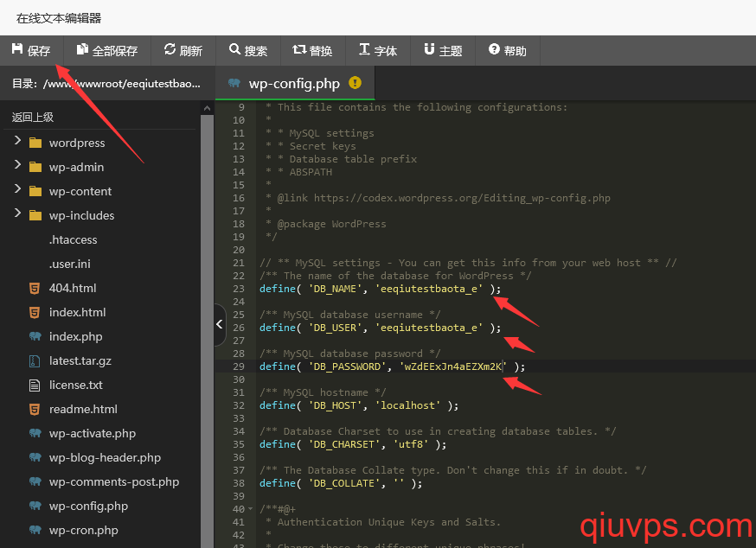
Task: Click the HTML5 icon beside readme.html
Action: [35, 409]
